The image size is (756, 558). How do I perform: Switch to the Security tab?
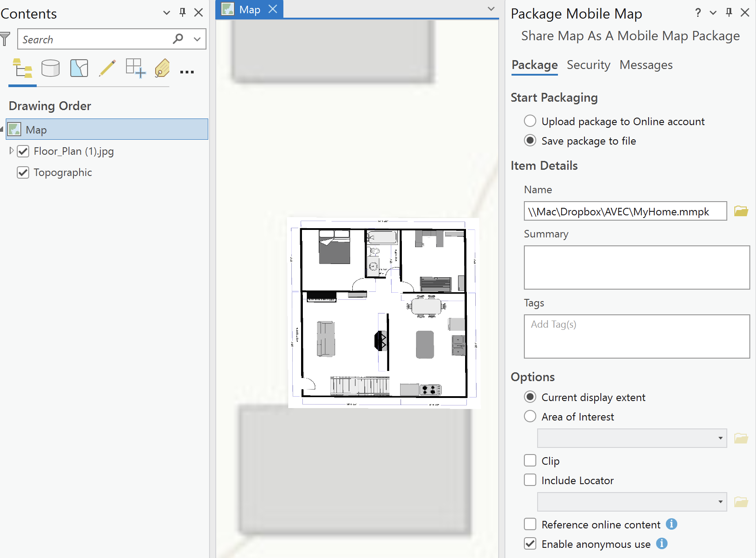click(x=588, y=65)
